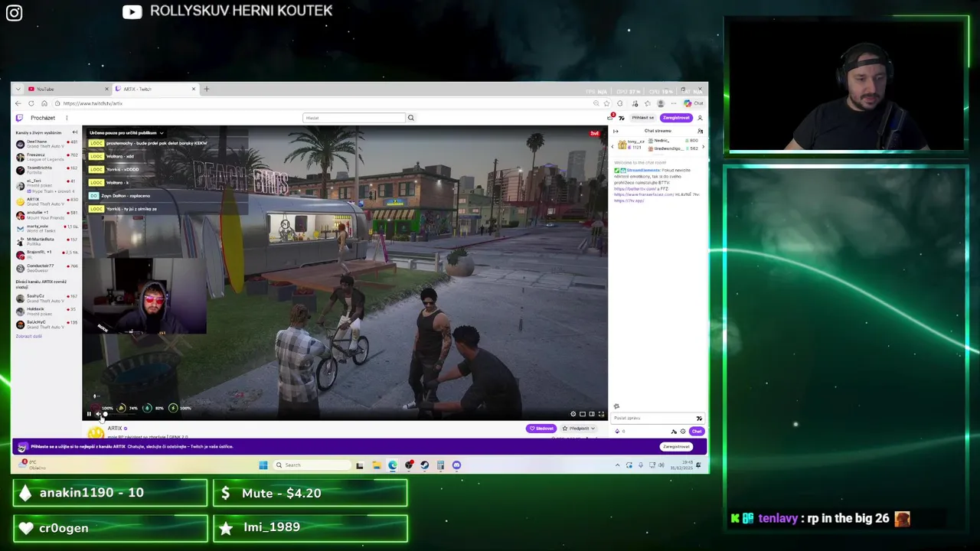
Task: Toggle fullscreen on the player
Action: (601, 414)
